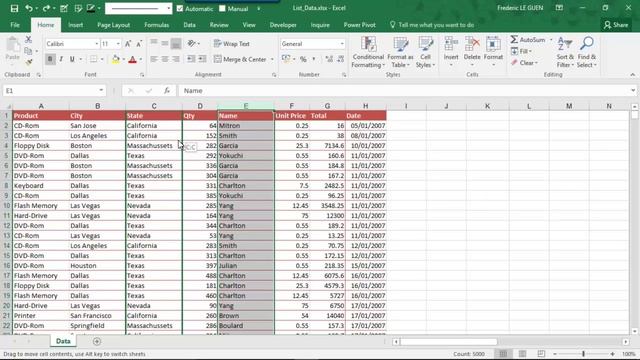Select the Data sheet tab
Screen dimensions: 640x360
63,341
